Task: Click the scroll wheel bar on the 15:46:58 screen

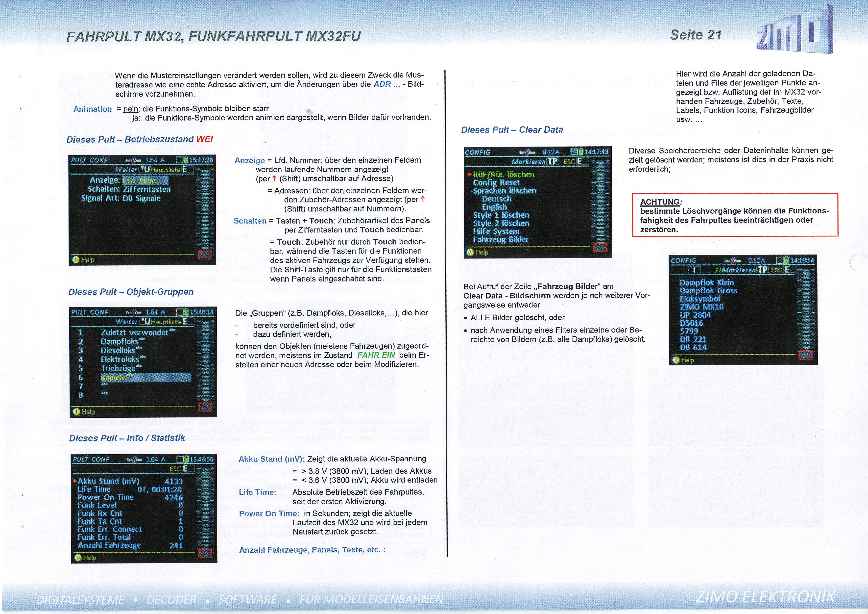Action: [205, 508]
